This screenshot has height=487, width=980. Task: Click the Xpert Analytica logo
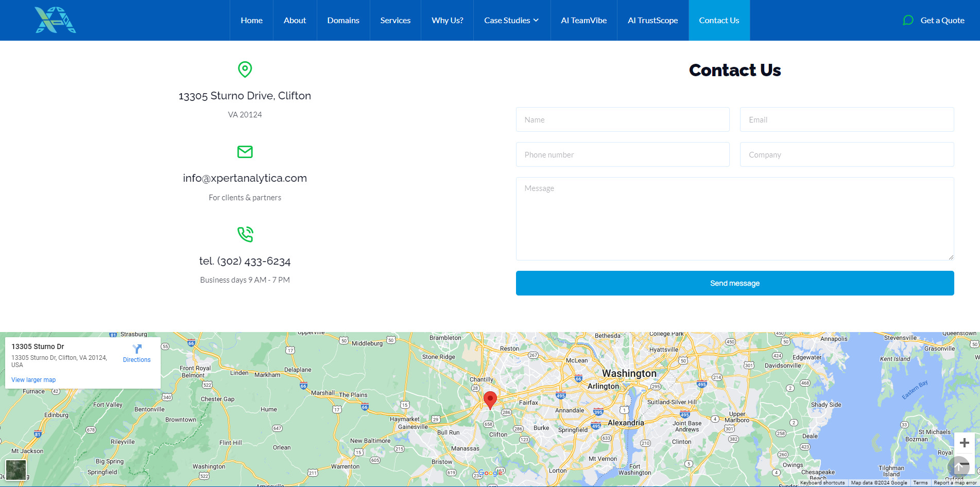pos(55,20)
